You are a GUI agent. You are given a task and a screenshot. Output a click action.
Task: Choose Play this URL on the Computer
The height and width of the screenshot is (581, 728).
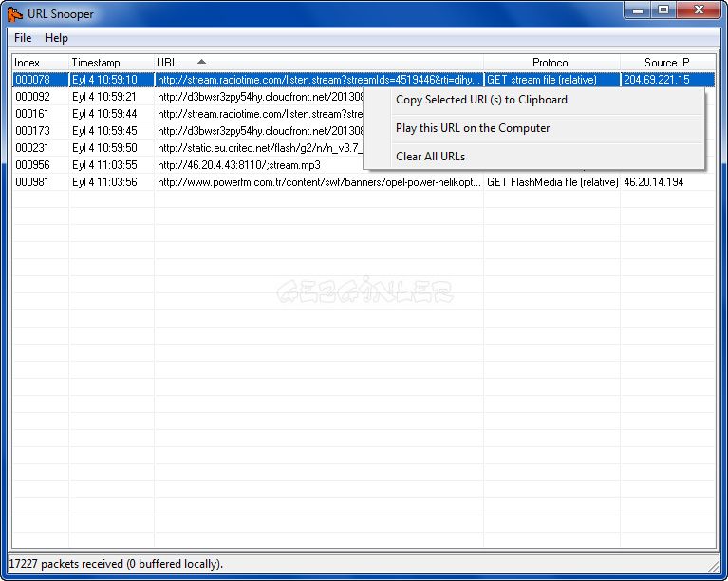pyautogui.click(x=473, y=128)
